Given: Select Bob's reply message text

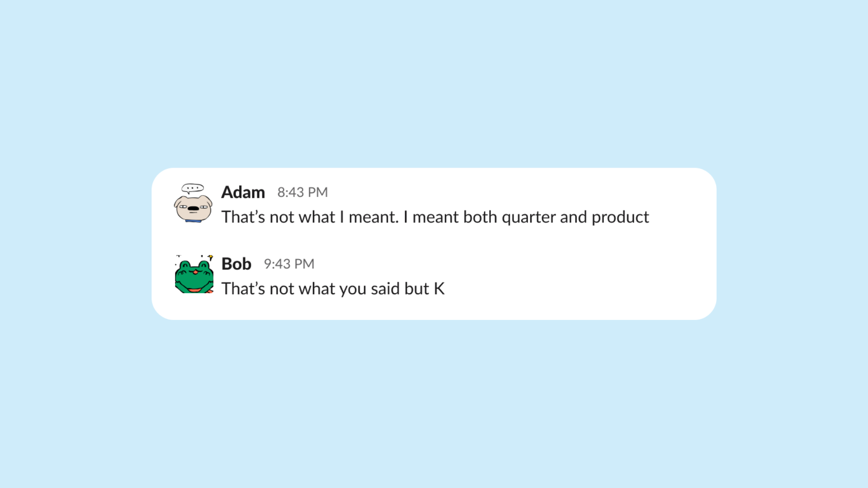Looking at the screenshot, I should pos(333,289).
